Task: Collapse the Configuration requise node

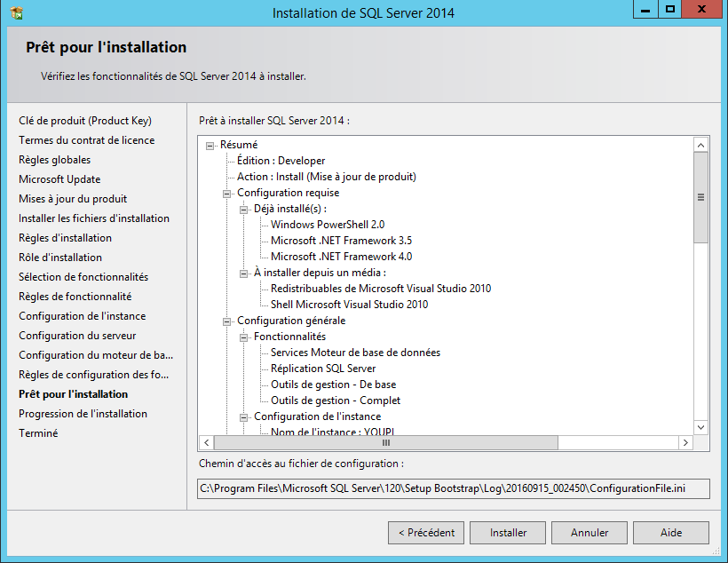Action: pos(226,194)
